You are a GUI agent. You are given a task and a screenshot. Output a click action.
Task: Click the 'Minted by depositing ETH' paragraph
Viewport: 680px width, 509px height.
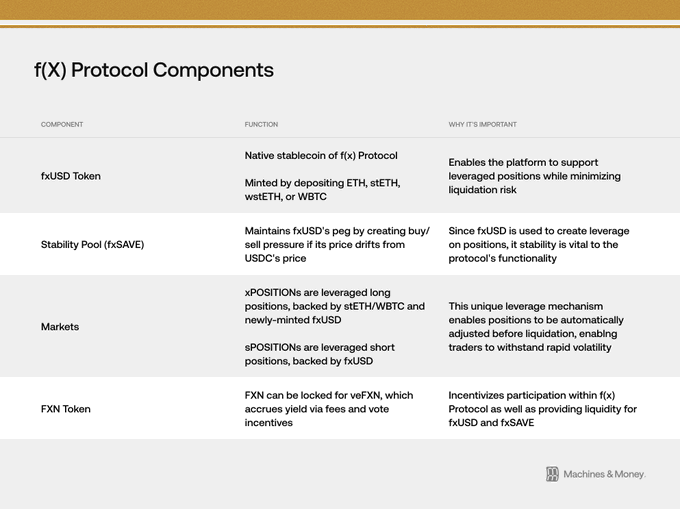pos(323,190)
